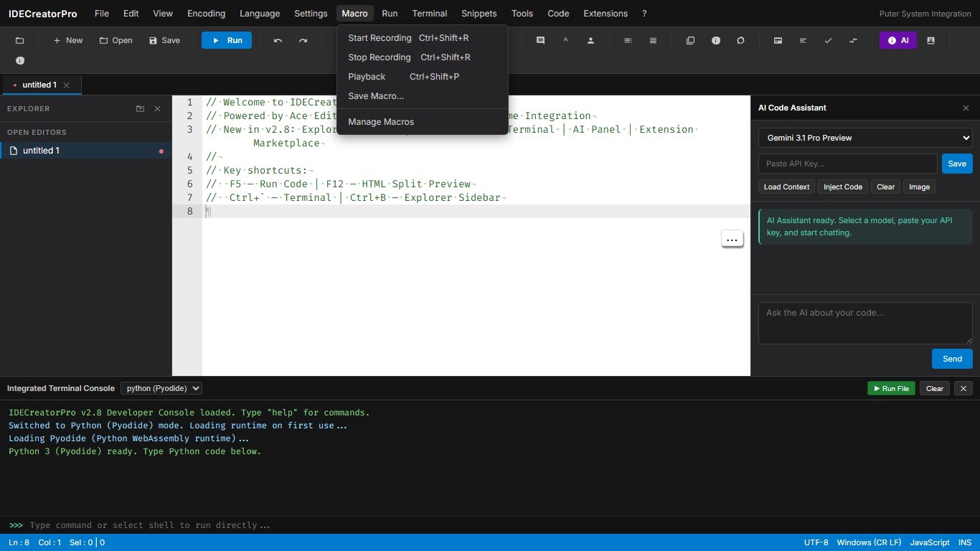Click the compare arrows toolbar icon
The height and width of the screenshot is (551, 980).
pyautogui.click(x=853, y=40)
